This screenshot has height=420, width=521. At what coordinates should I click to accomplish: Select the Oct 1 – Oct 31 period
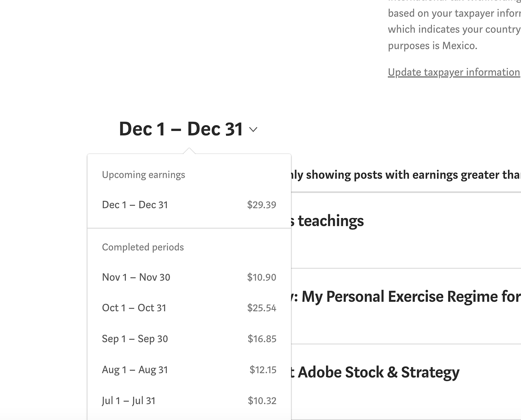point(134,308)
